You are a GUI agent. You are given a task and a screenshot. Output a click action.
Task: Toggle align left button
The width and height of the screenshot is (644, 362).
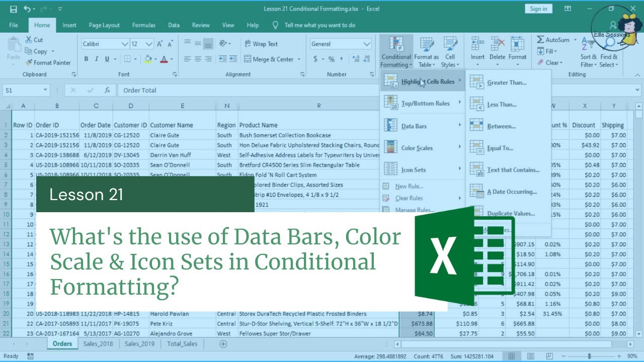187,59
